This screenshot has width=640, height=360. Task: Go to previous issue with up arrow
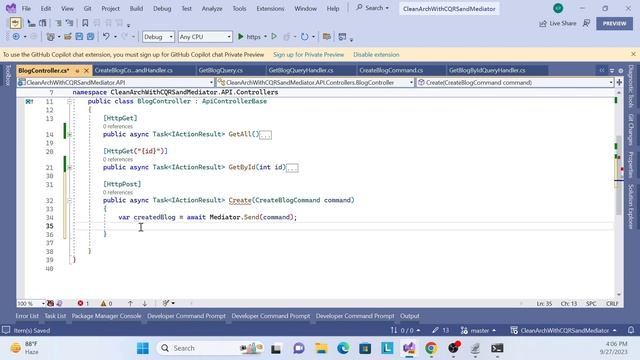[x=130, y=303]
